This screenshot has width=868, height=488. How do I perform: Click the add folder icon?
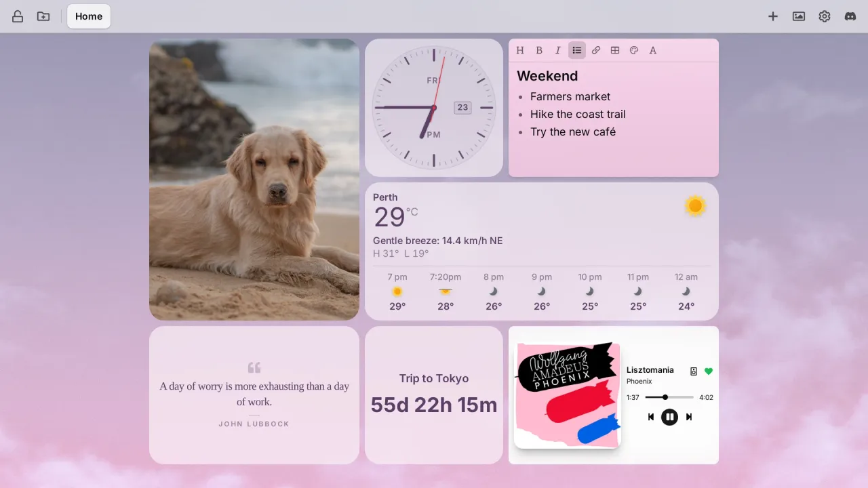(x=43, y=16)
